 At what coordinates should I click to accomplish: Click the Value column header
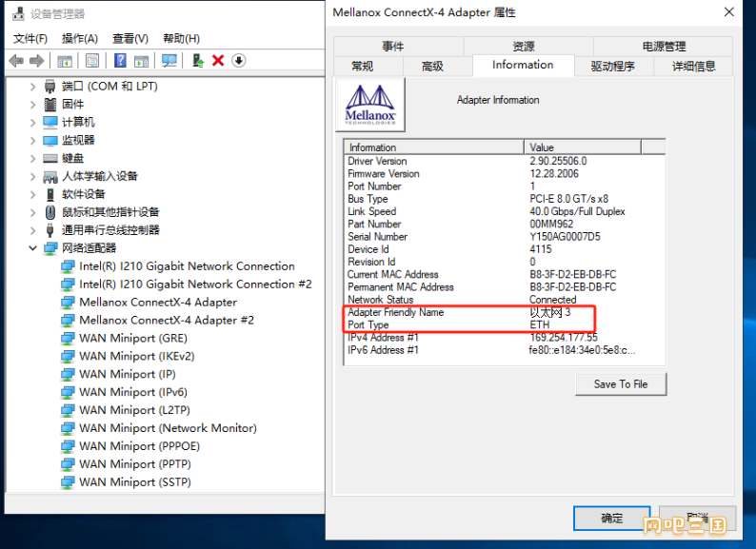click(x=582, y=147)
